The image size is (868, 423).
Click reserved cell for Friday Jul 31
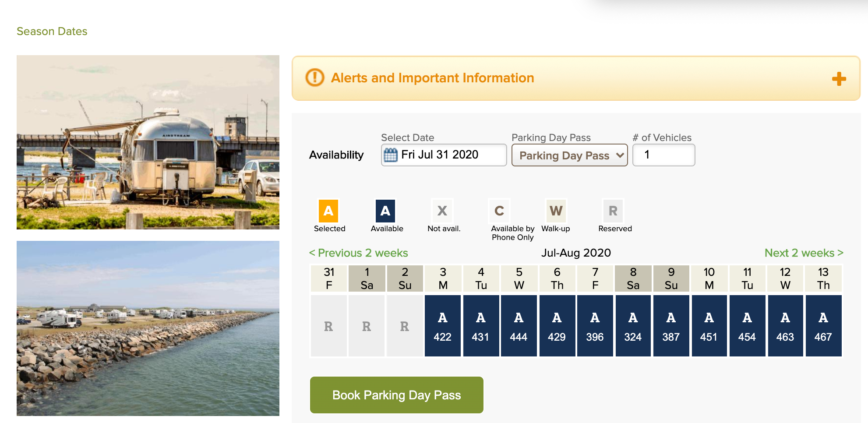328,326
